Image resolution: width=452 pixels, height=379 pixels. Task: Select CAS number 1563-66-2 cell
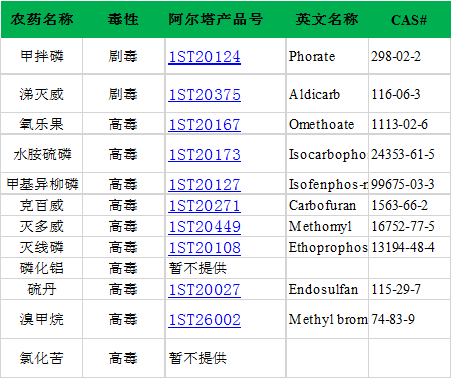pyautogui.click(x=409, y=205)
